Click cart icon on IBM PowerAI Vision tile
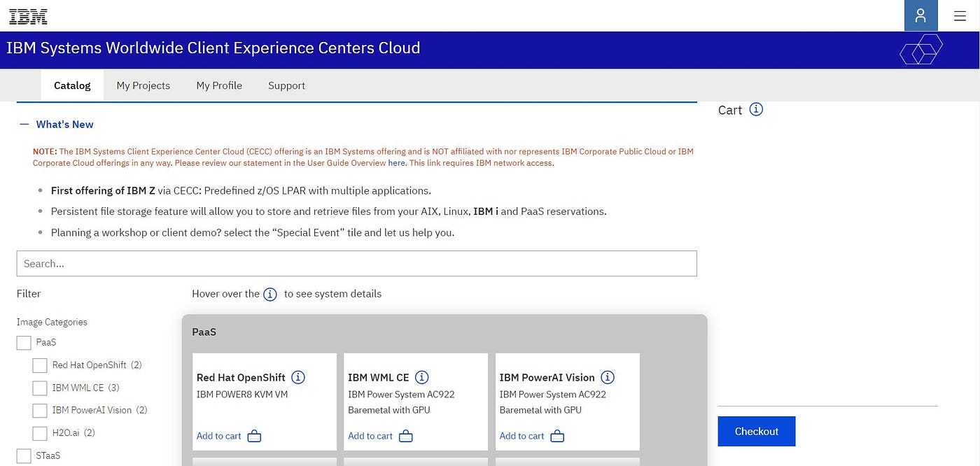 point(557,436)
